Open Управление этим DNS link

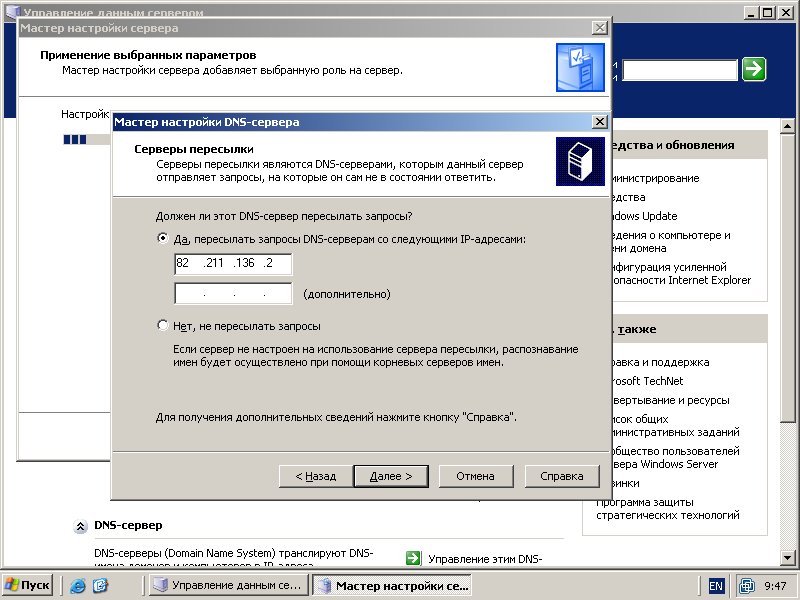click(485, 559)
